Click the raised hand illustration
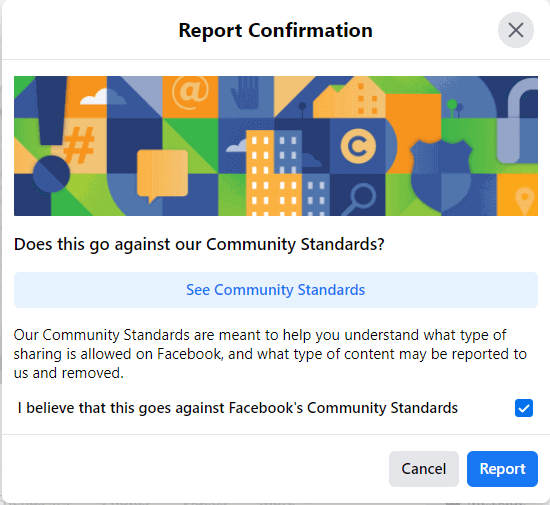550x505 pixels. pyautogui.click(x=246, y=93)
